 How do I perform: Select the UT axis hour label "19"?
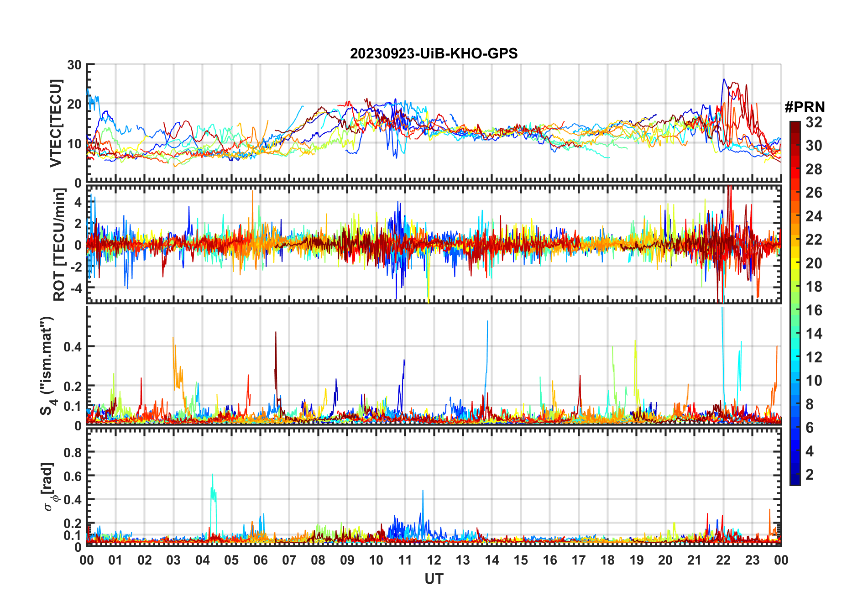tap(637, 560)
